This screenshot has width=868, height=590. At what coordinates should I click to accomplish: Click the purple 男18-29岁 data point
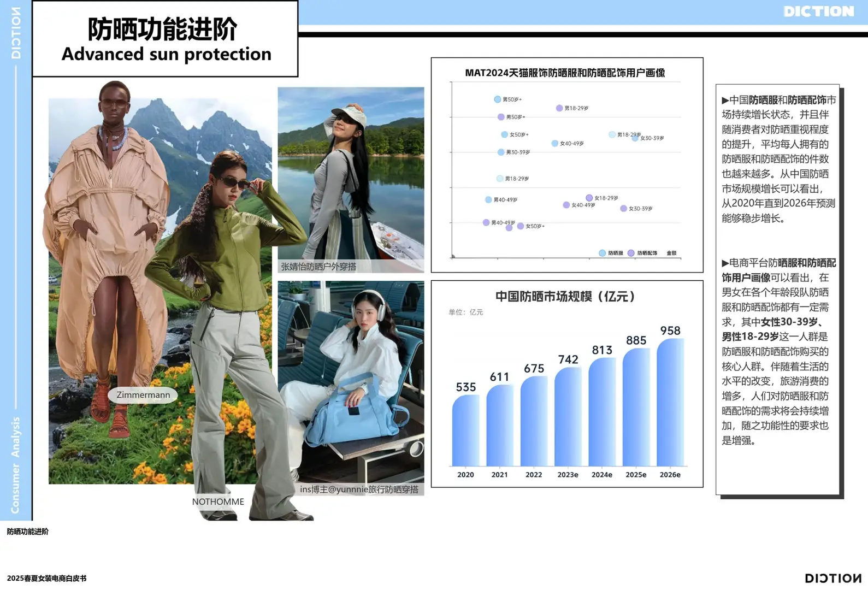point(559,108)
